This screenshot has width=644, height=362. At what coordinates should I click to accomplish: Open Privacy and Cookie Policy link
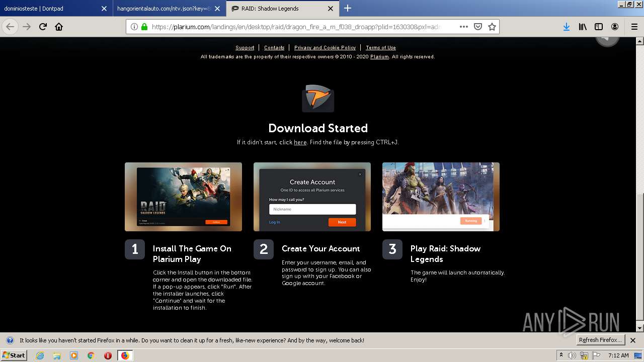(x=325, y=48)
